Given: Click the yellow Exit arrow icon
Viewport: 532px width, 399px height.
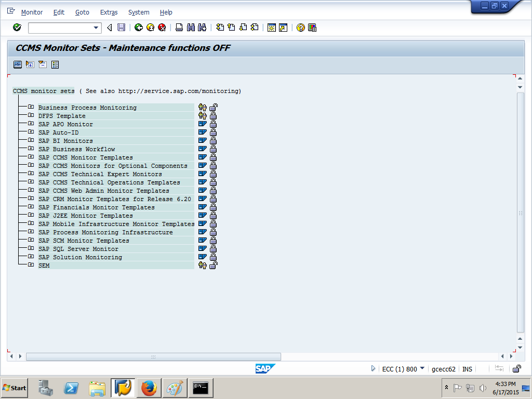Looking at the screenshot, I should [150, 28].
